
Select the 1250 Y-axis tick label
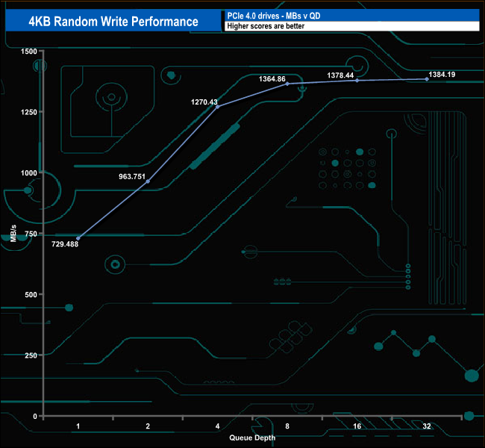tap(28, 112)
